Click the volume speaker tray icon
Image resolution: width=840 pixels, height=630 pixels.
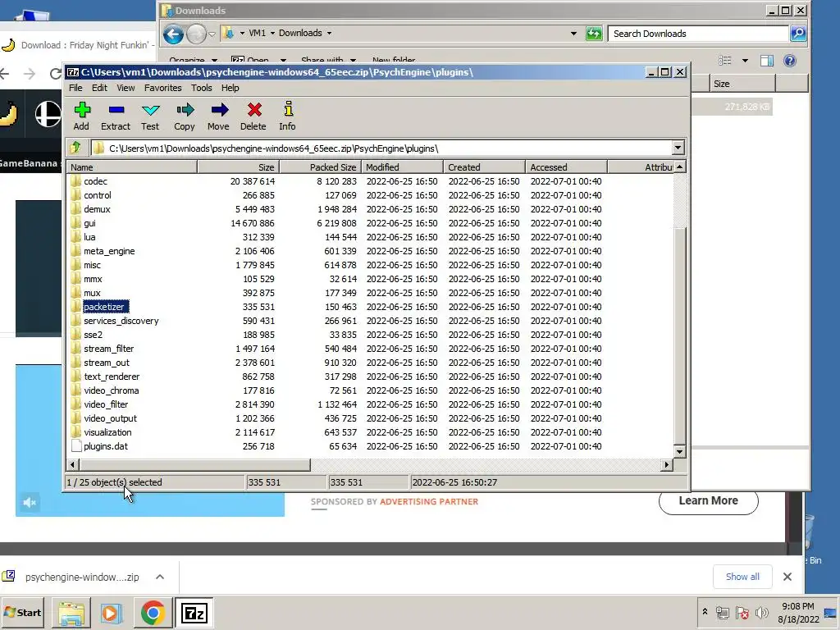pos(761,612)
